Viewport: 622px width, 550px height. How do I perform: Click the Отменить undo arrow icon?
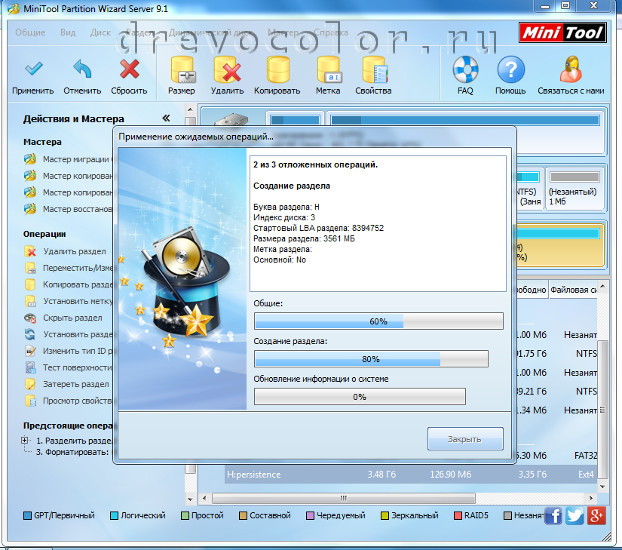point(82,69)
